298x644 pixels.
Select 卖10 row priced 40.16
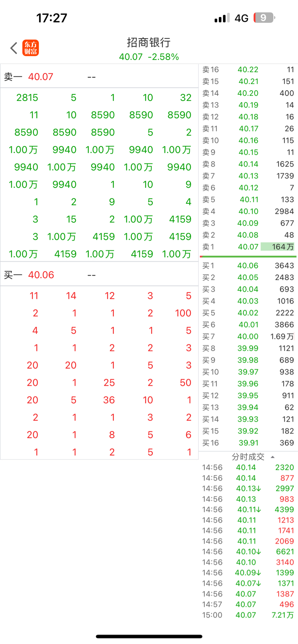(248, 141)
